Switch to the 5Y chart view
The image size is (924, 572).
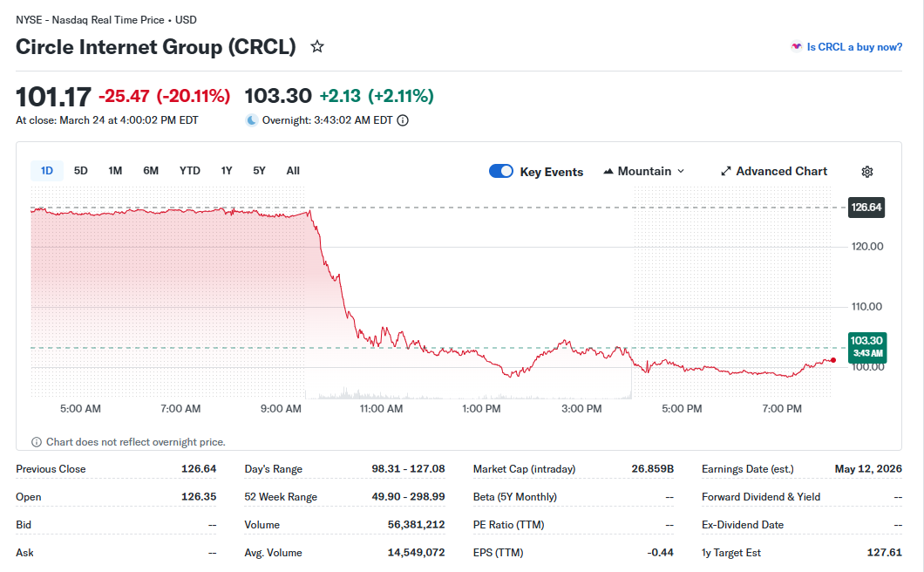click(x=259, y=171)
